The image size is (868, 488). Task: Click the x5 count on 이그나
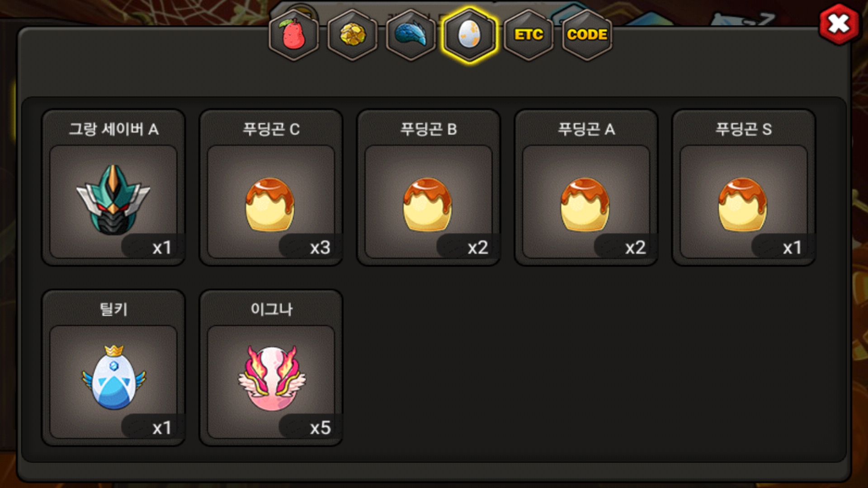[x=320, y=427]
